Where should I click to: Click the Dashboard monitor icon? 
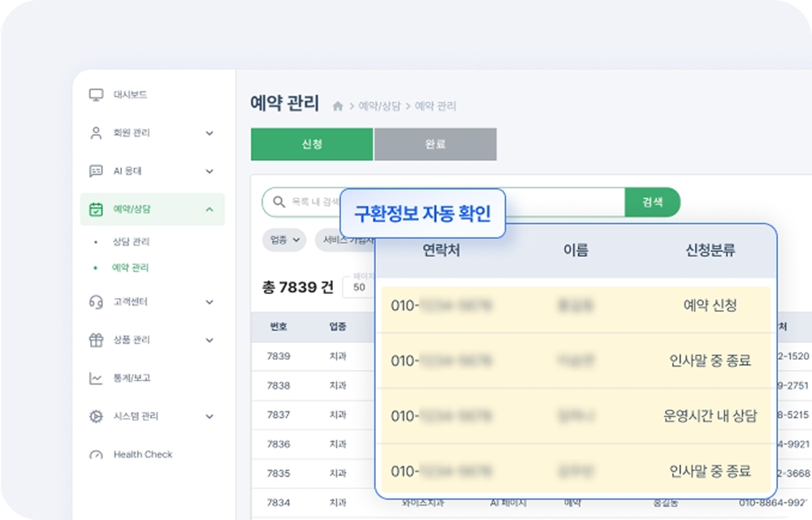[x=96, y=95]
